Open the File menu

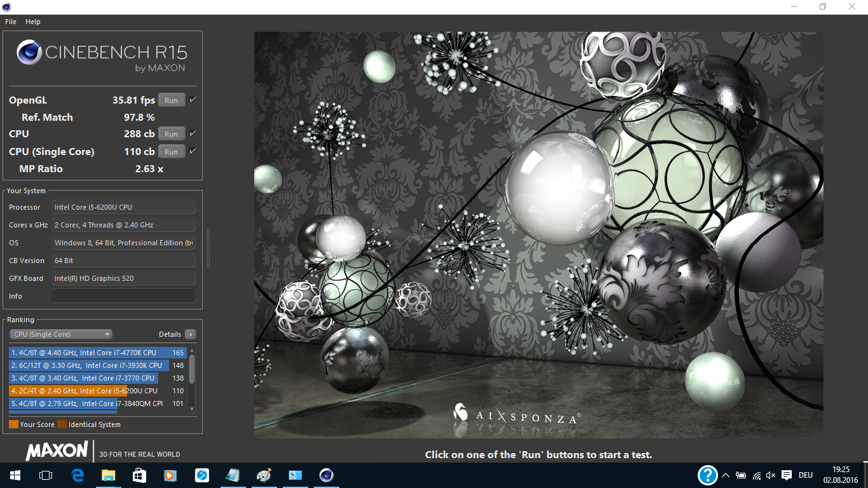11,22
